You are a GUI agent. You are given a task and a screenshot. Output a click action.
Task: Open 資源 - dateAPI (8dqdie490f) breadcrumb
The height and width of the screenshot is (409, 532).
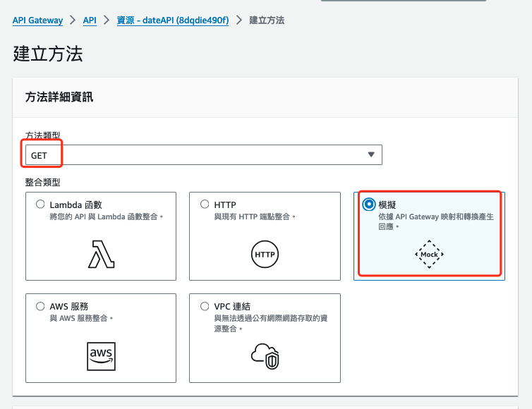click(x=173, y=20)
